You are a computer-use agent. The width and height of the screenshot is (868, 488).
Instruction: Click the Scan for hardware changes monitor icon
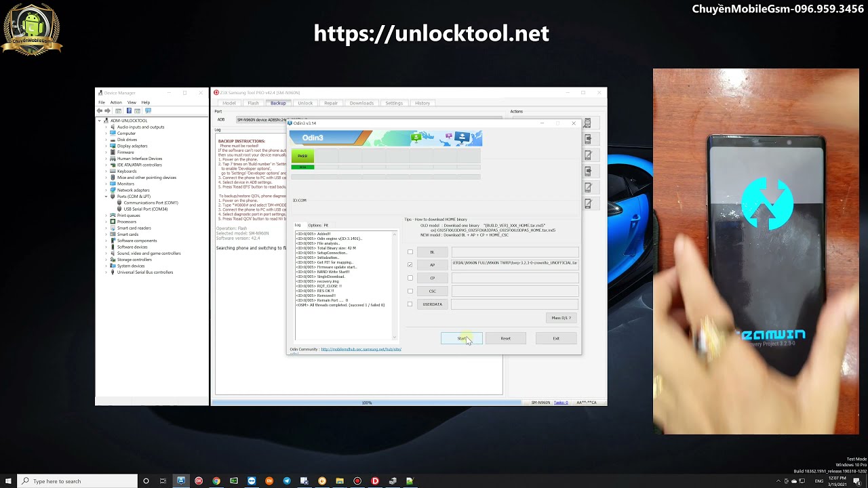pos(149,110)
